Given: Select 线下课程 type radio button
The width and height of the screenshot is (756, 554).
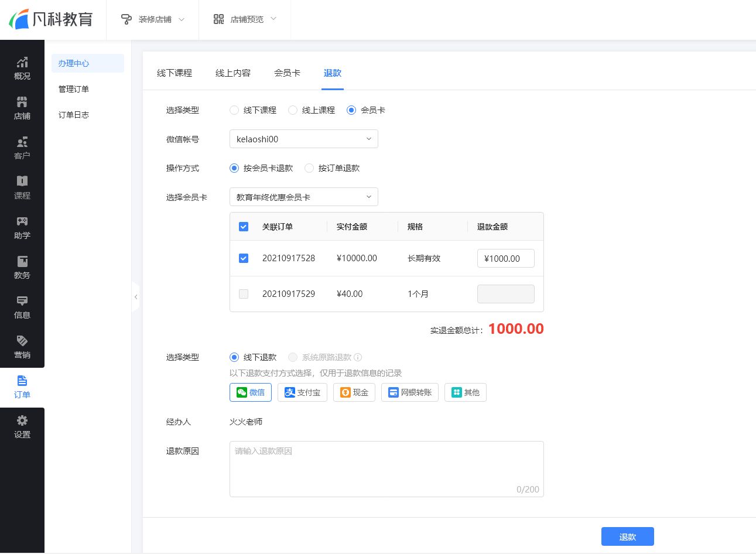Looking at the screenshot, I should [x=234, y=110].
